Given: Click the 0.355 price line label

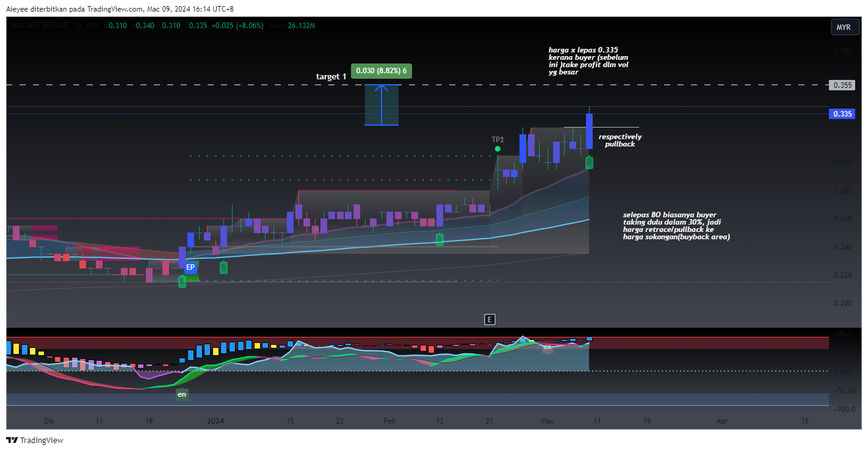Looking at the screenshot, I should (843, 85).
